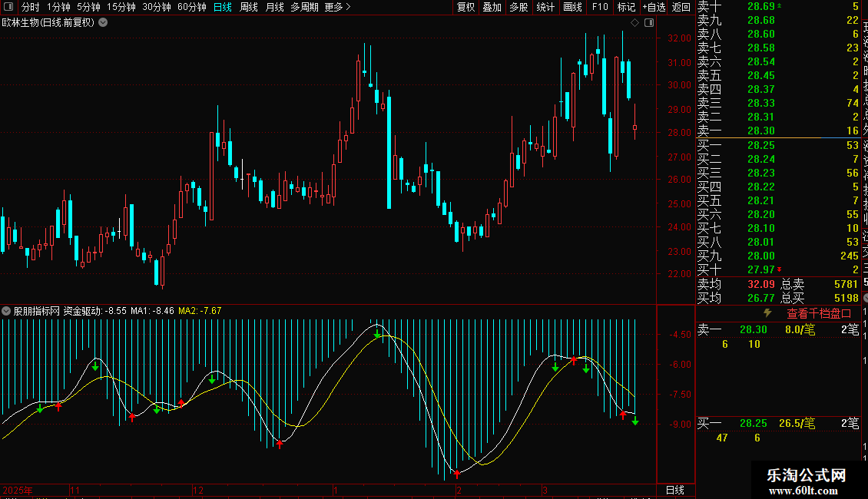Open the 查看千档盘口 link
Screen dimensions: 868x499
click(x=819, y=314)
